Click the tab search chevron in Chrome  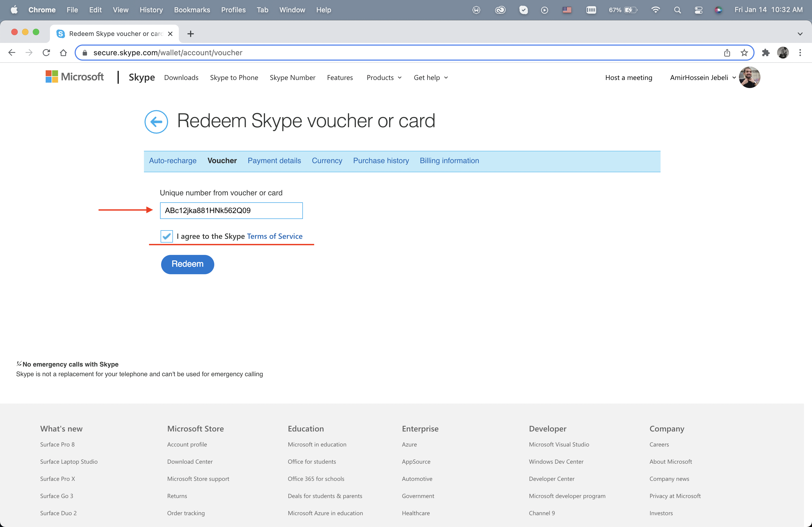pyautogui.click(x=800, y=34)
